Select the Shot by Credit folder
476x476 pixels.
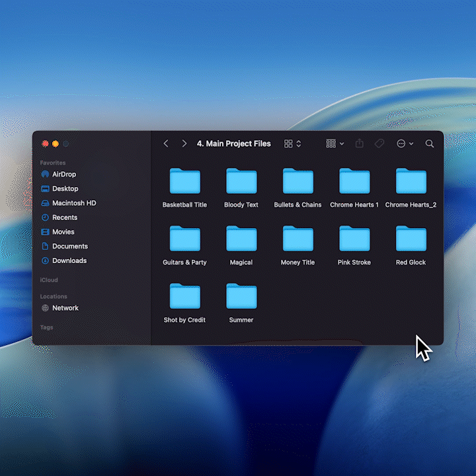(184, 303)
